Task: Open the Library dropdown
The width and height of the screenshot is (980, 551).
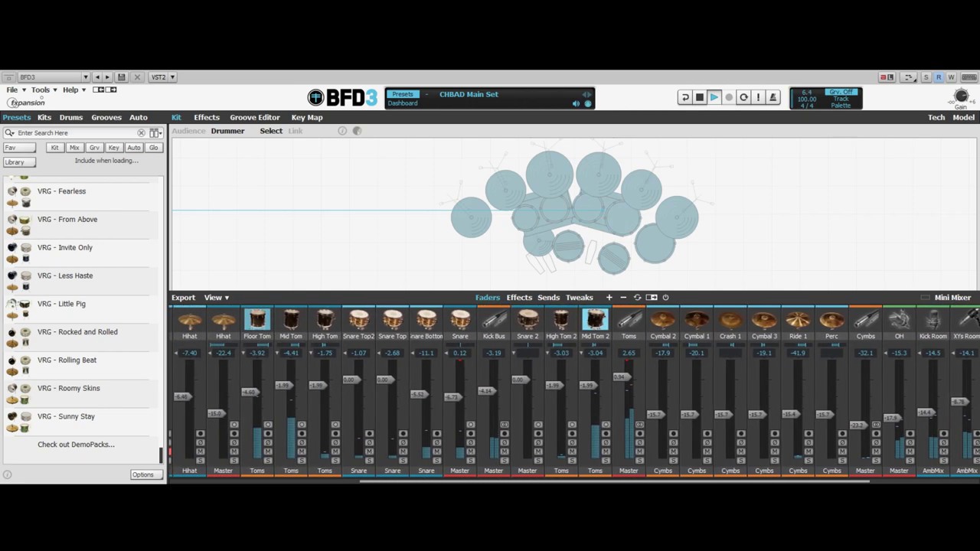Action: pos(19,162)
